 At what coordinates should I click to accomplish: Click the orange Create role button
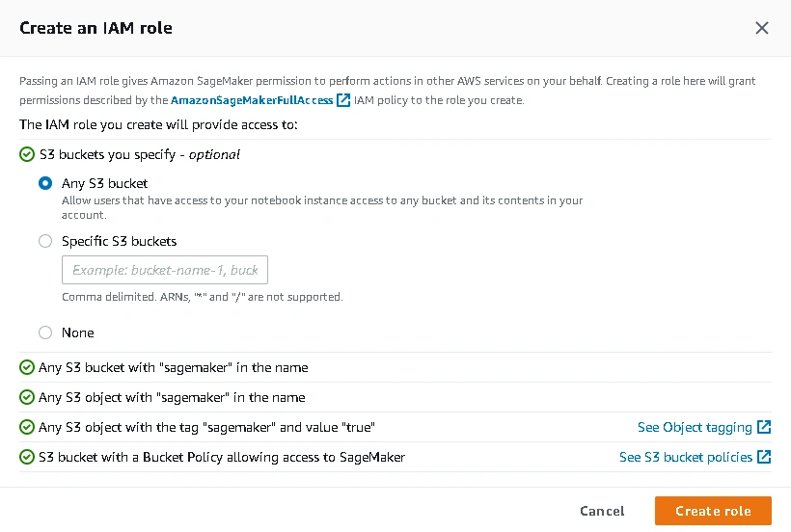pyautogui.click(x=713, y=511)
